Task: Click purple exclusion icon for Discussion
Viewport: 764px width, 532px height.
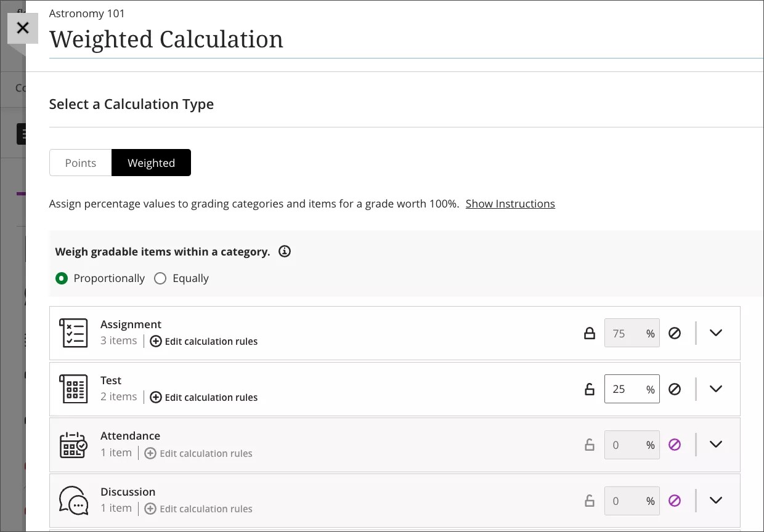Action: (675, 501)
